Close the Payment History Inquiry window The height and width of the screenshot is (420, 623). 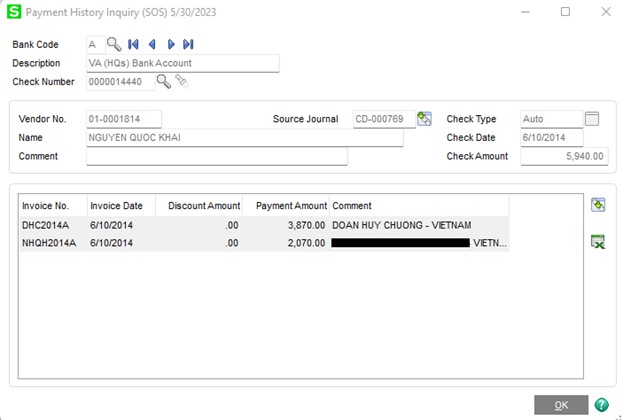pos(606,12)
